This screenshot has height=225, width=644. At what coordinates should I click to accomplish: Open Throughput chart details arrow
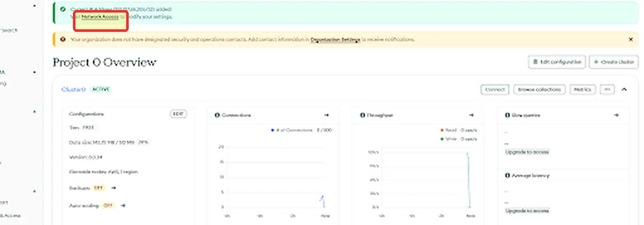[471, 115]
